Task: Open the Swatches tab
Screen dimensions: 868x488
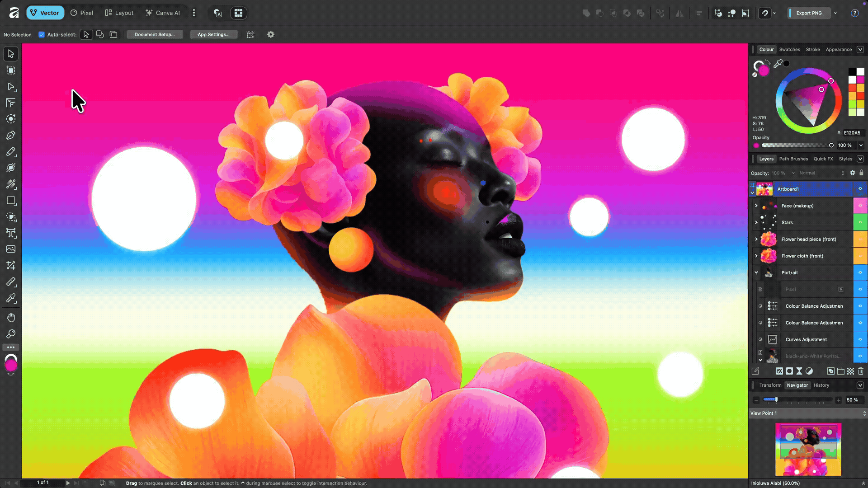Action: [x=790, y=49]
